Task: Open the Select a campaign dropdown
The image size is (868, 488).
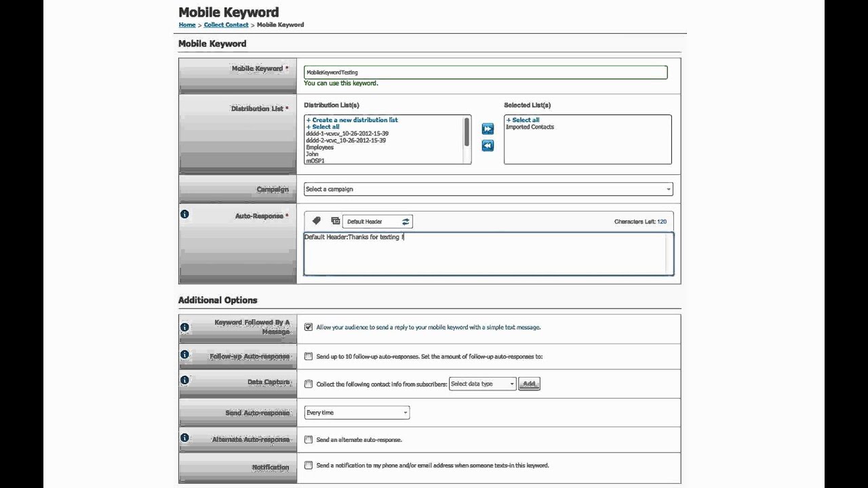Action: point(488,189)
